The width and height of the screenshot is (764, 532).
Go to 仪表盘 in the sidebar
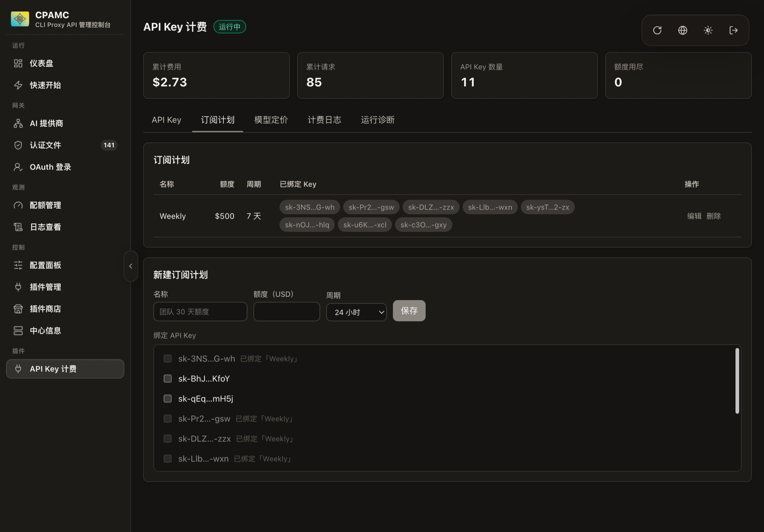(65, 63)
